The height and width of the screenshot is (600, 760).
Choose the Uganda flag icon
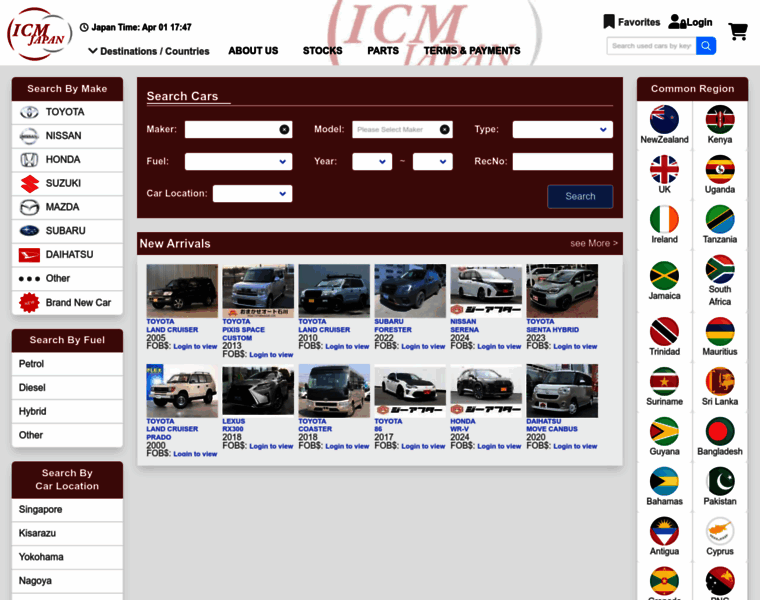[720, 169]
